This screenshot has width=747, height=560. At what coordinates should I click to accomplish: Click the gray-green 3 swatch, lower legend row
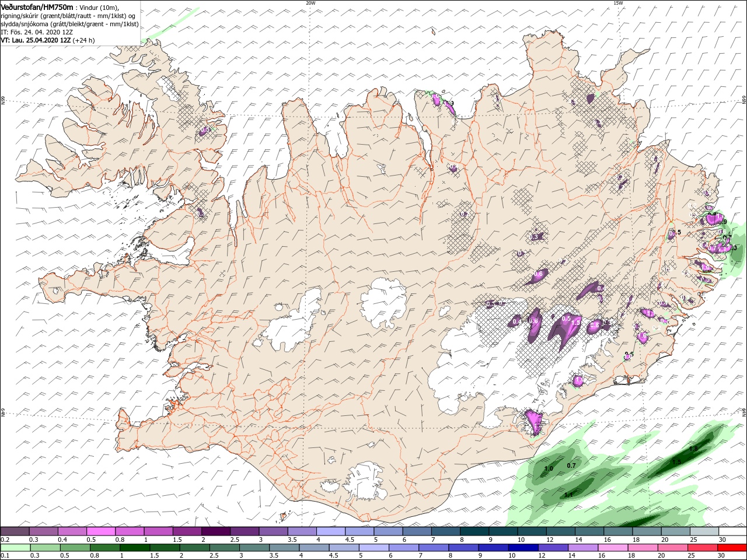pyautogui.click(x=254, y=548)
